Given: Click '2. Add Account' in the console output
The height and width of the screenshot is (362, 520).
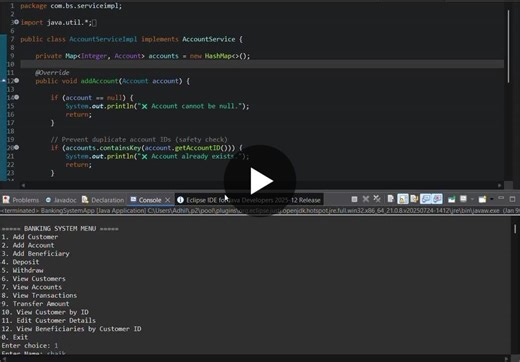Looking at the screenshot, I should click(28, 245).
